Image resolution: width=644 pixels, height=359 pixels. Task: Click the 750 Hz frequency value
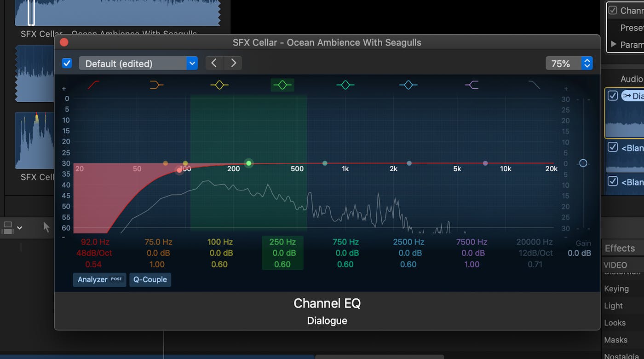345,242
